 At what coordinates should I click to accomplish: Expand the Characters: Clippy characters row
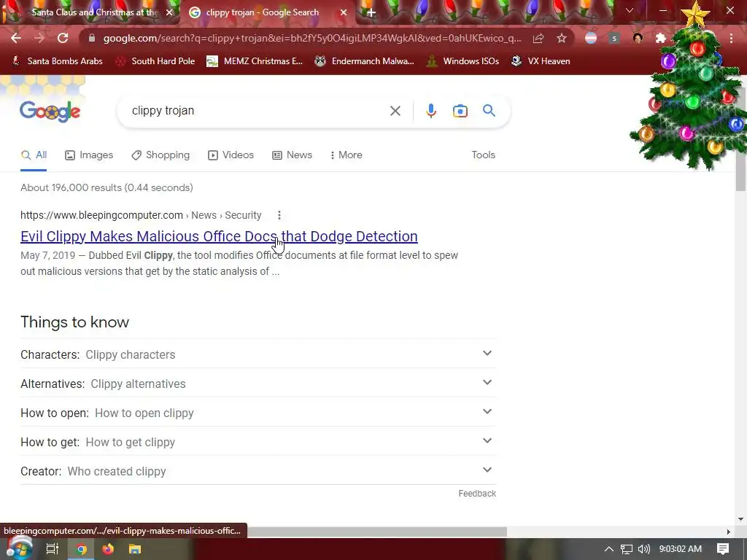coord(258,354)
